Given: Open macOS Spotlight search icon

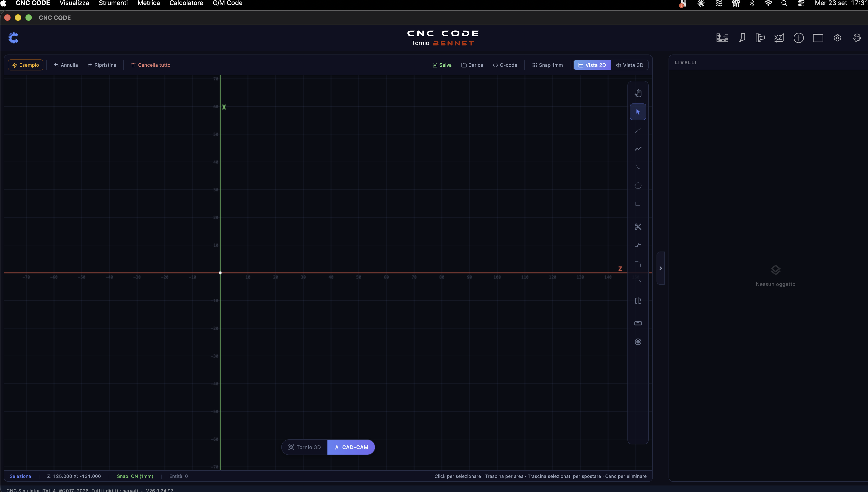Looking at the screenshot, I should [784, 3].
